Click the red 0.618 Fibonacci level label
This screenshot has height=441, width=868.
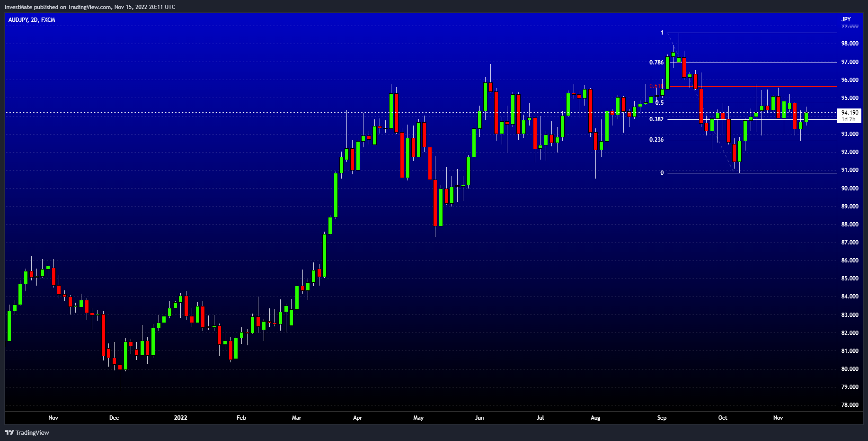tap(656, 86)
